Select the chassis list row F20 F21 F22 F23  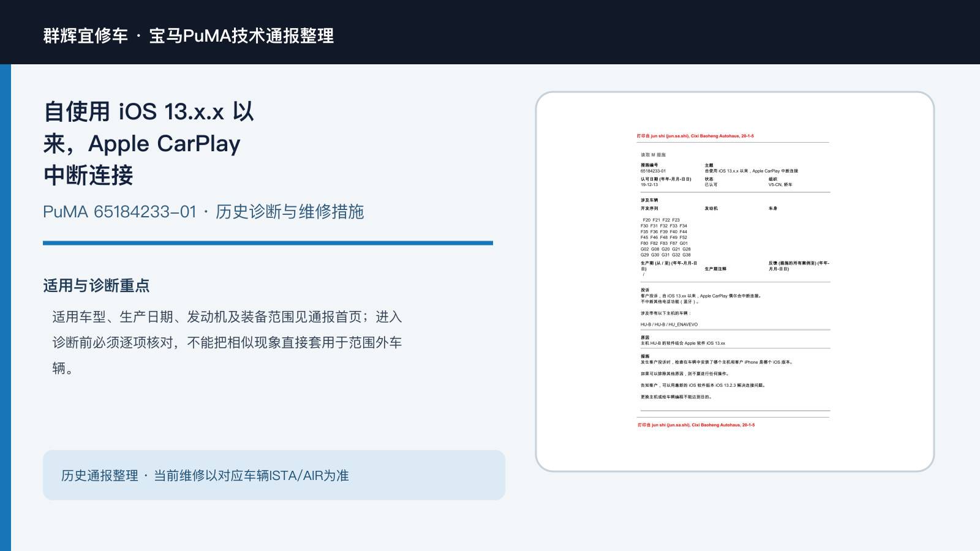pos(661,220)
